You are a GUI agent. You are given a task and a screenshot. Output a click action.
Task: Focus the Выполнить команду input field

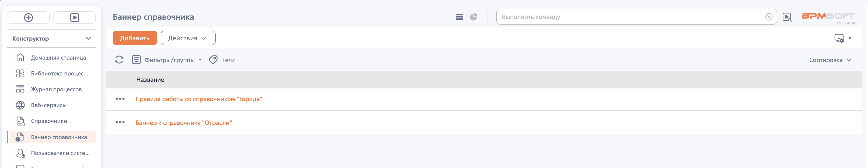pos(632,17)
